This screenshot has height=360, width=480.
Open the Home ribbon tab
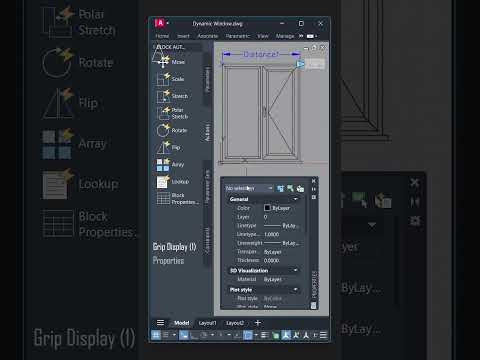click(162, 36)
